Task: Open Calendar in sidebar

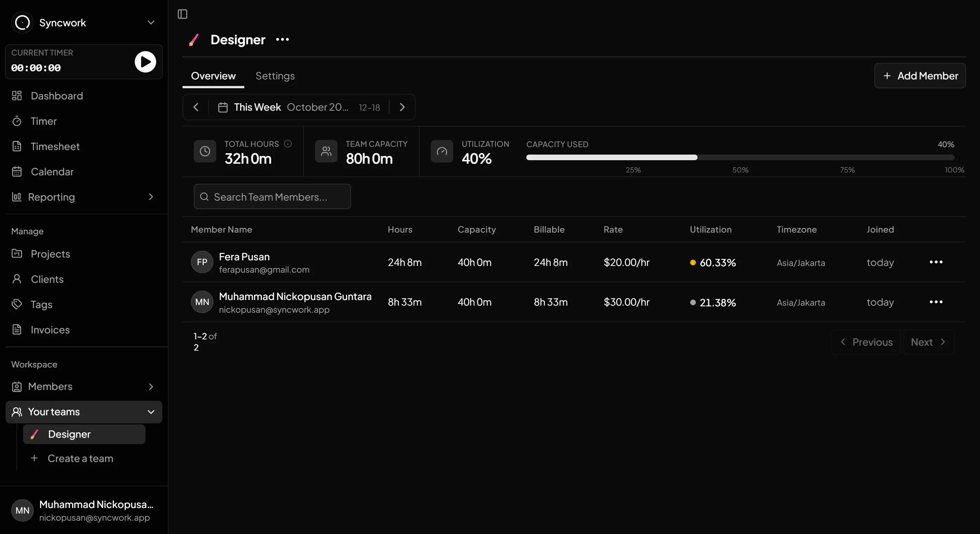Action: 84,172
